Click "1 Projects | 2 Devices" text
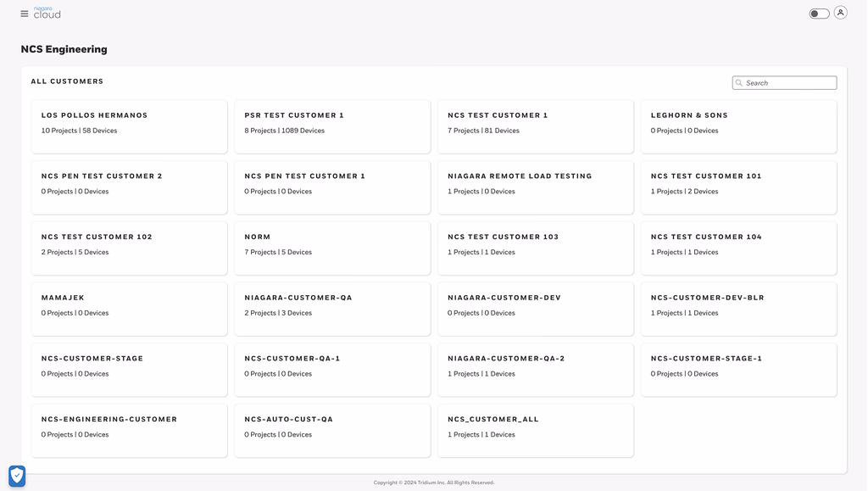The width and height of the screenshot is (868, 491). click(x=684, y=192)
